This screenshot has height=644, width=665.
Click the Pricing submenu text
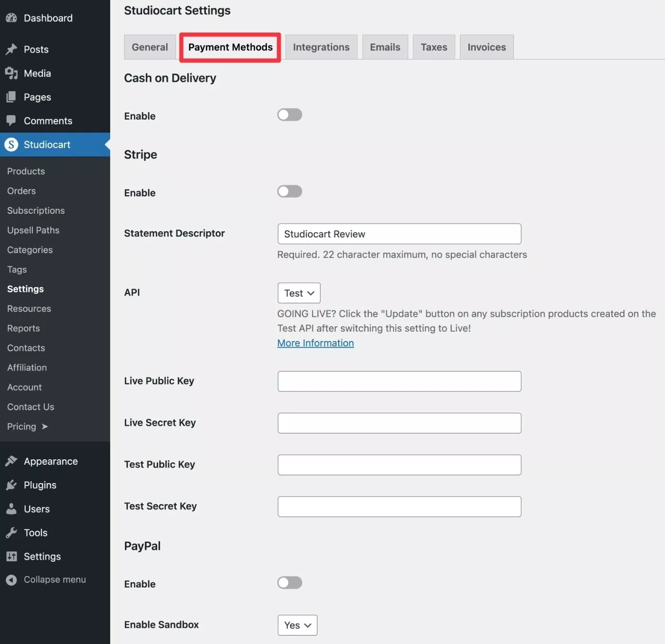coord(22,426)
